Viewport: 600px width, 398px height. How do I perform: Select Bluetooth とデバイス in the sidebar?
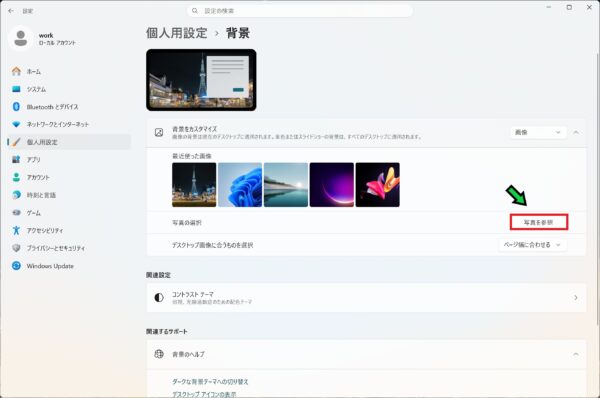(x=69, y=107)
